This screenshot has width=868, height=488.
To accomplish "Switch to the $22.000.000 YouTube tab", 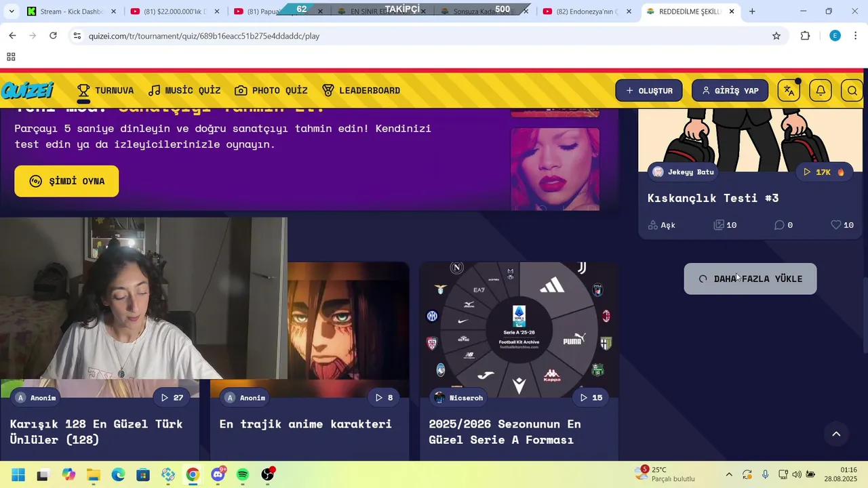I will (x=175, y=12).
